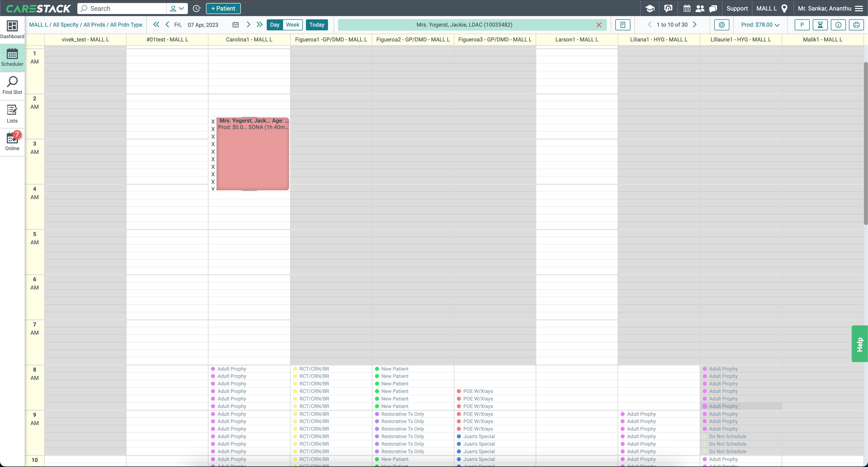Click the Figueroa3 - GP/DMD - MALL L header
The width and height of the screenshot is (868, 467).
coord(495,39)
